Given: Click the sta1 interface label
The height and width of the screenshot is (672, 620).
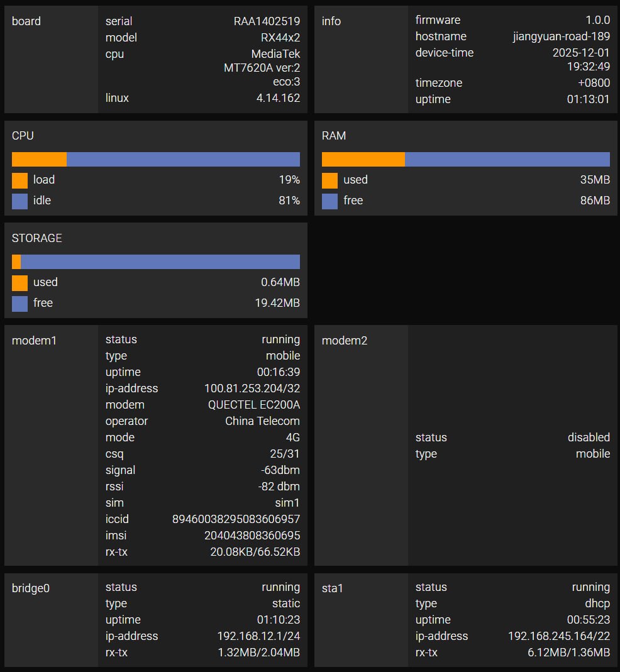Looking at the screenshot, I should point(332,588).
